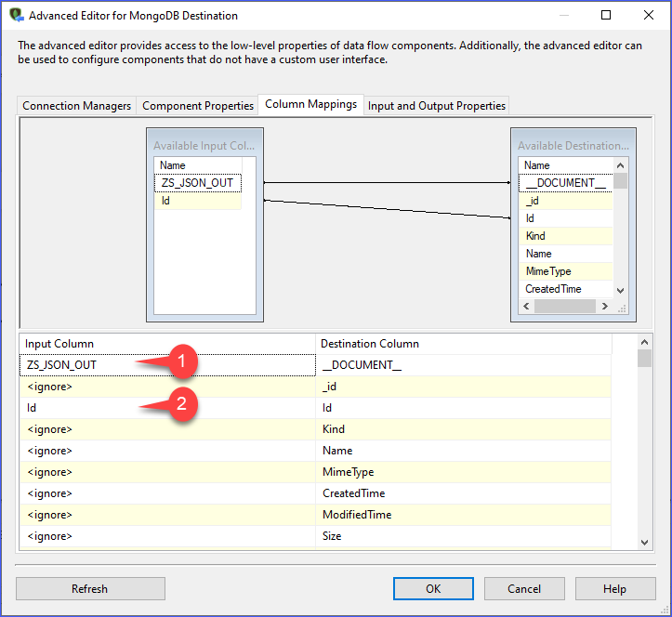Confirm the dialog with OK

coord(433,589)
